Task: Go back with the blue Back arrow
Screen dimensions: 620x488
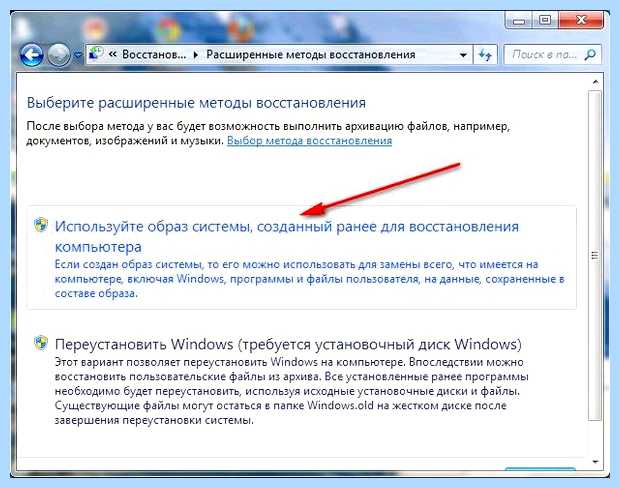Action: tap(31, 54)
